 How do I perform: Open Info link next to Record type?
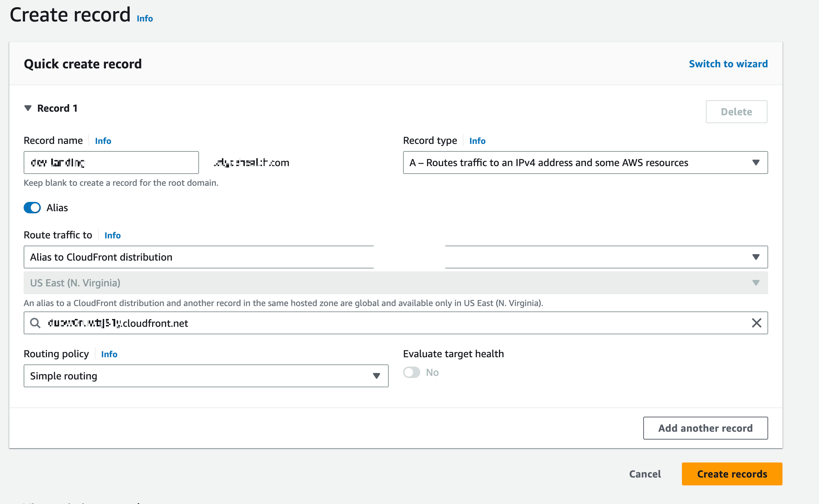(477, 141)
